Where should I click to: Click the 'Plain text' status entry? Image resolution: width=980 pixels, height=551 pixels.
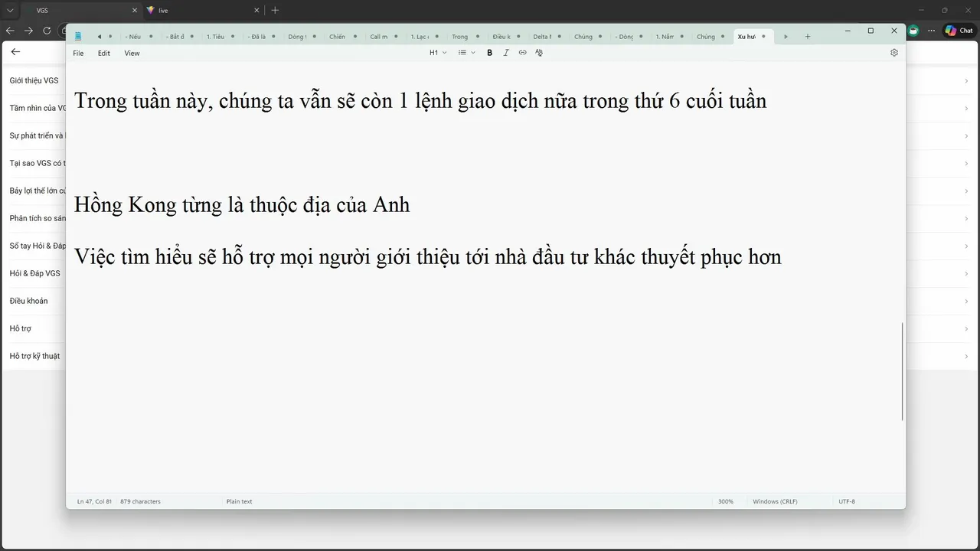[x=240, y=501]
